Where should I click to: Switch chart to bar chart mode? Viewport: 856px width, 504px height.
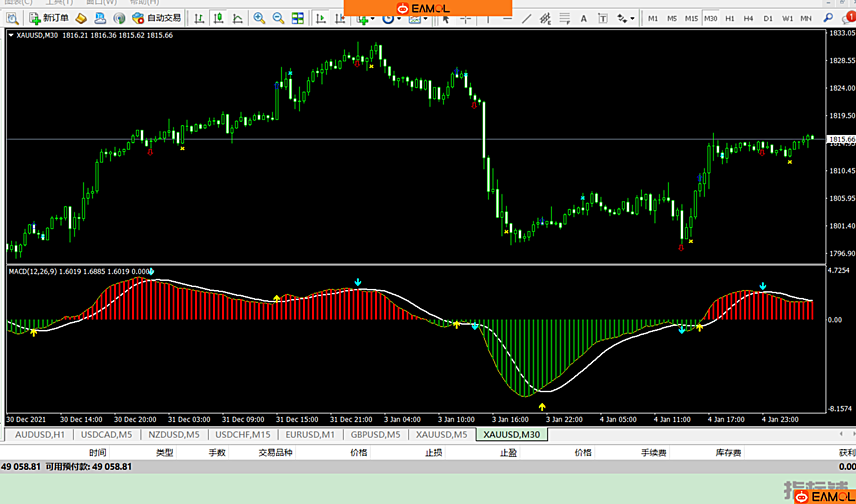click(199, 19)
